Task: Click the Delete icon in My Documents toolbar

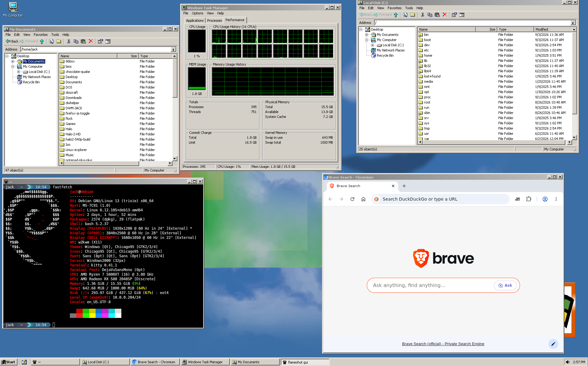Action: coord(91,41)
